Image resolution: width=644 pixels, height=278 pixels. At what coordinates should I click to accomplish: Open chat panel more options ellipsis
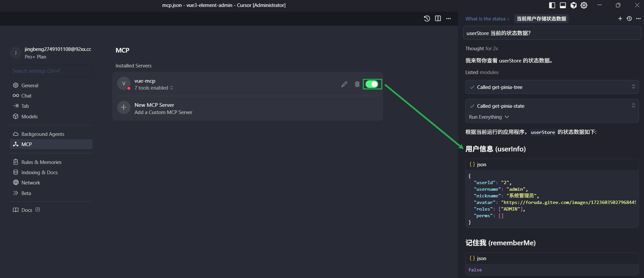point(638,19)
